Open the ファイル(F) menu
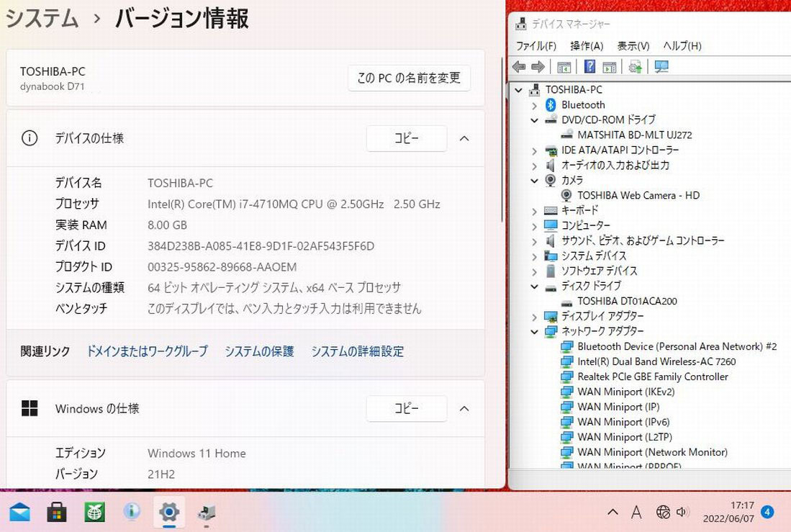The height and width of the screenshot is (532, 791). (x=535, y=46)
